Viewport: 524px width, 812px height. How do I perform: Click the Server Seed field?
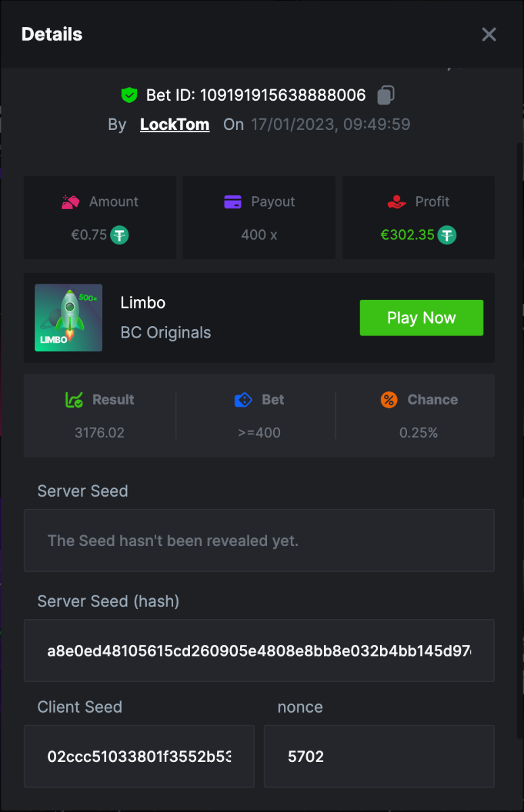(x=259, y=541)
